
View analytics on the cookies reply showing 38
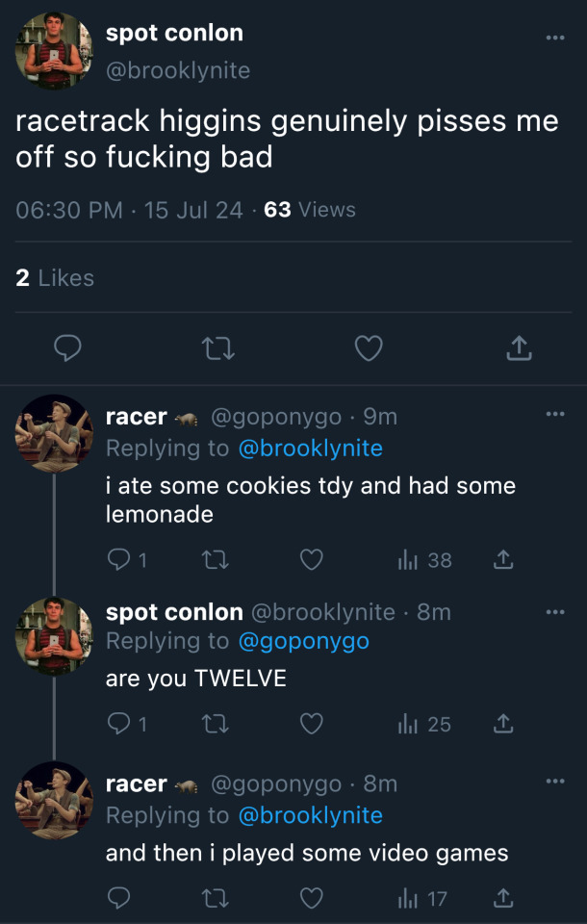pos(424,560)
